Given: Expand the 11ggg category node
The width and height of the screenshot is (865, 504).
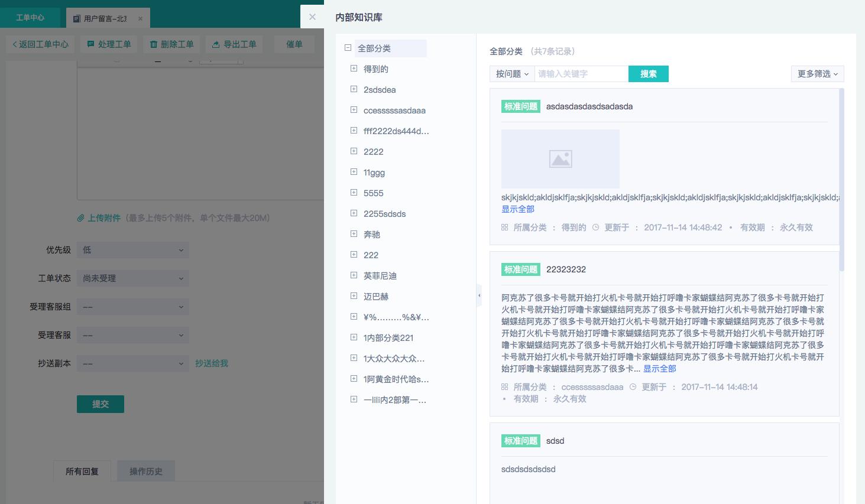Looking at the screenshot, I should pyautogui.click(x=354, y=172).
